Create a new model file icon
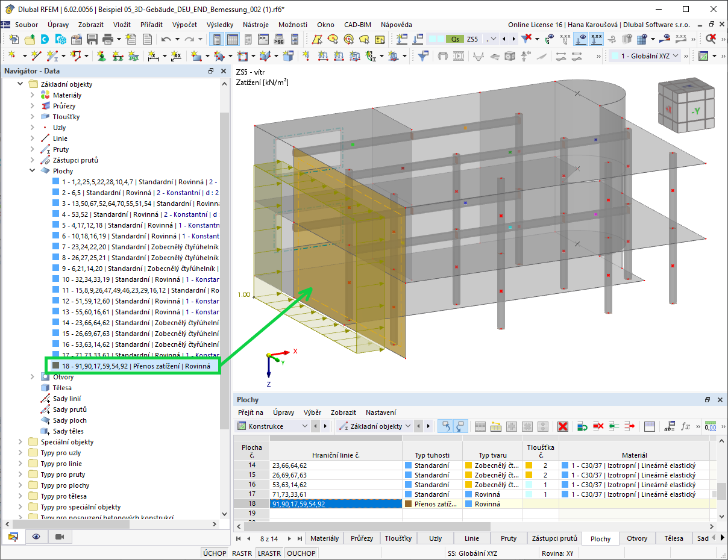 [13, 39]
